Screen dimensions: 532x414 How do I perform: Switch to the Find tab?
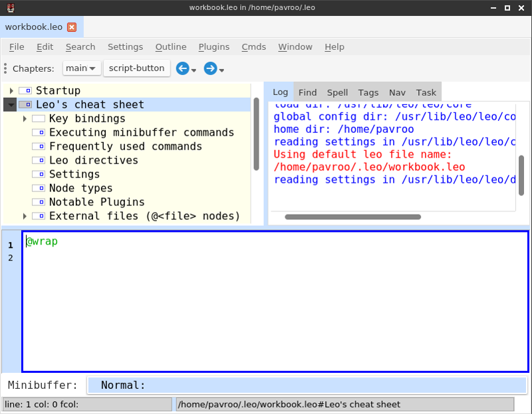[x=307, y=92]
